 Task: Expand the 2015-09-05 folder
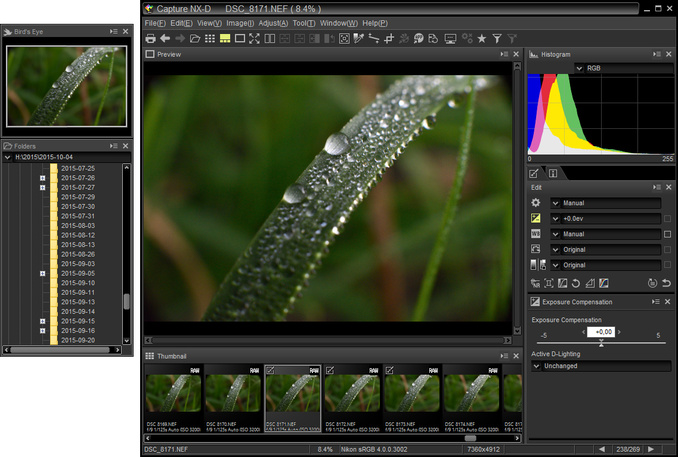43,273
